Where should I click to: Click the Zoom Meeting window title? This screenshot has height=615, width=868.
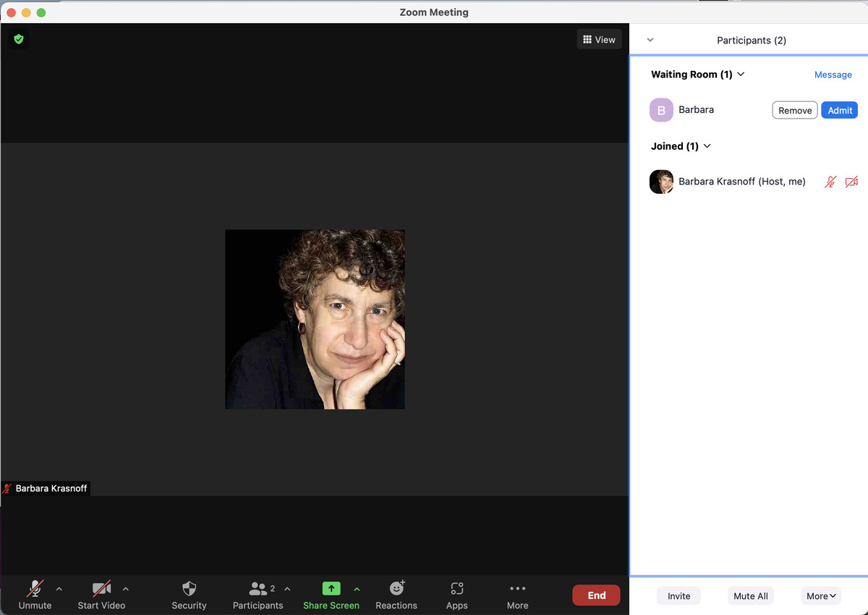pos(434,12)
